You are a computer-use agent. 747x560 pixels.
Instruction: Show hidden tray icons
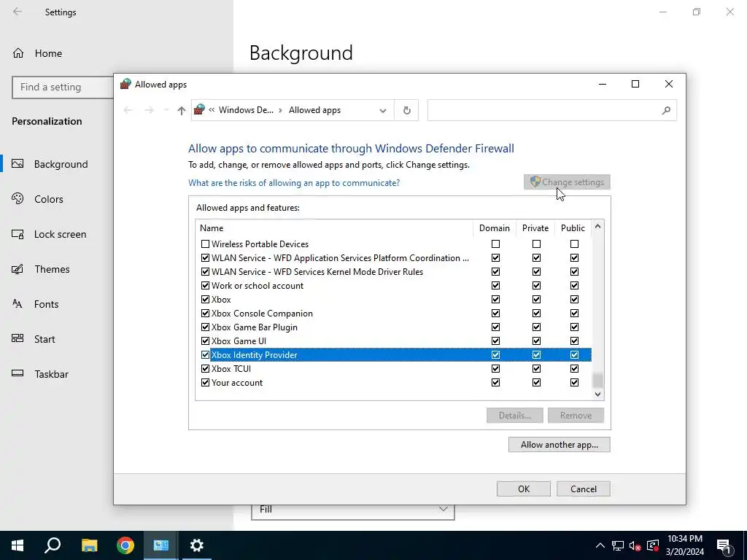pyautogui.click(x=600, y=545)
